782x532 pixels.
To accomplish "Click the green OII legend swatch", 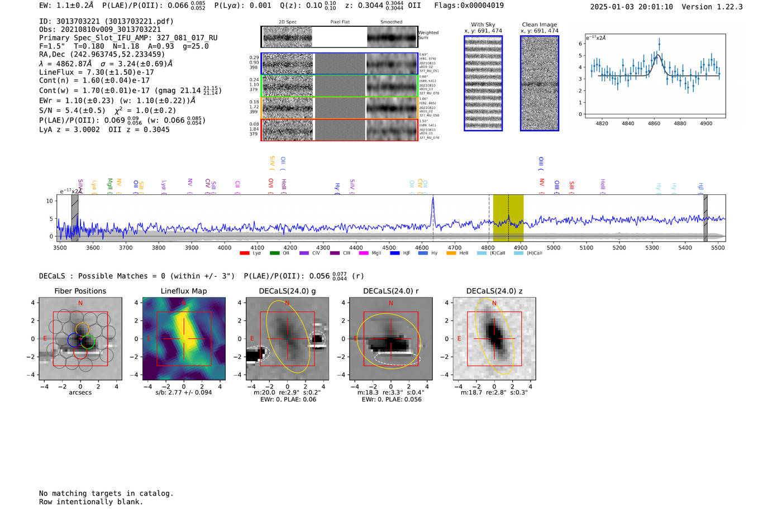I will (274, 253).
